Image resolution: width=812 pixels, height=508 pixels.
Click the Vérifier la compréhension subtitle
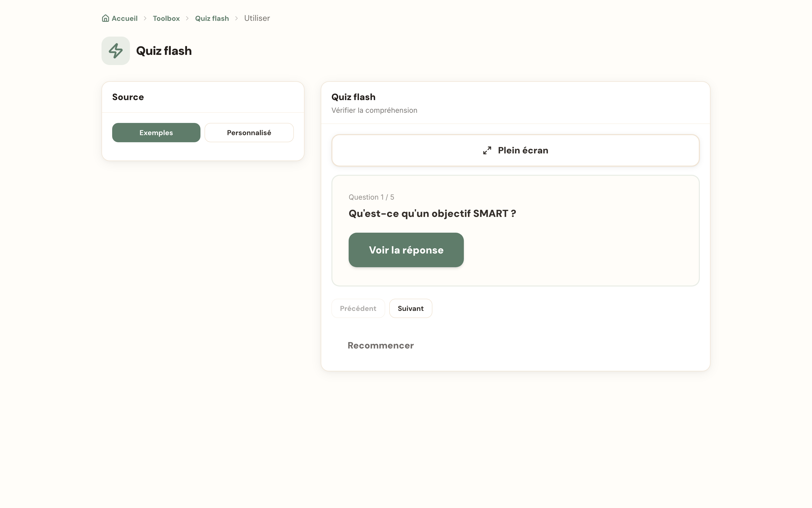pos(374,110)
